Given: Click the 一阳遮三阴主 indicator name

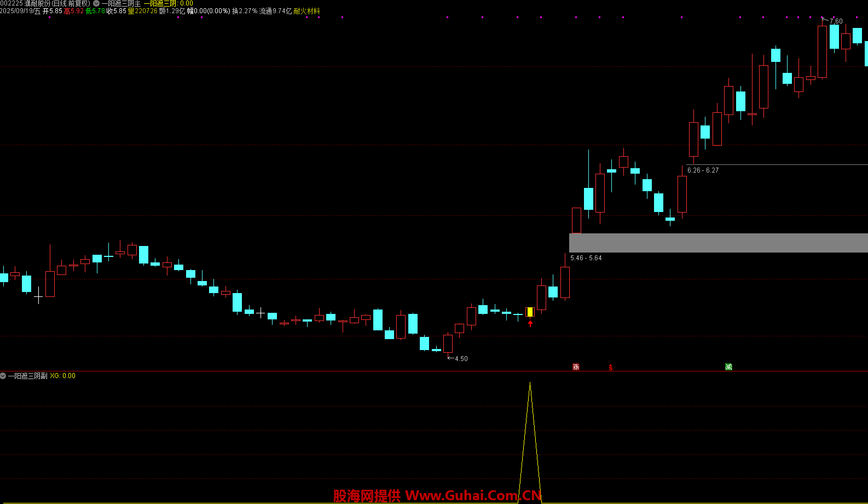Looking at the screenshot, I should click(121, 3).
